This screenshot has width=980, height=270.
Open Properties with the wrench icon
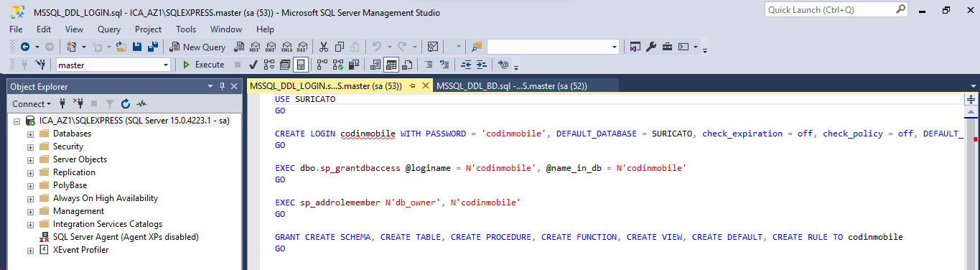pyautogui.click(x=651, y=47)
